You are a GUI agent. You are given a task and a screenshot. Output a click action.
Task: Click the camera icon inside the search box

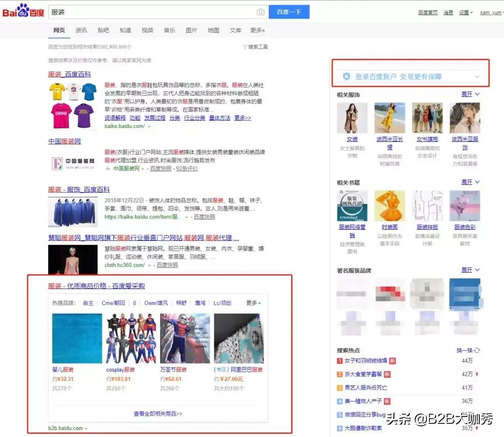[x=260, y=12]
